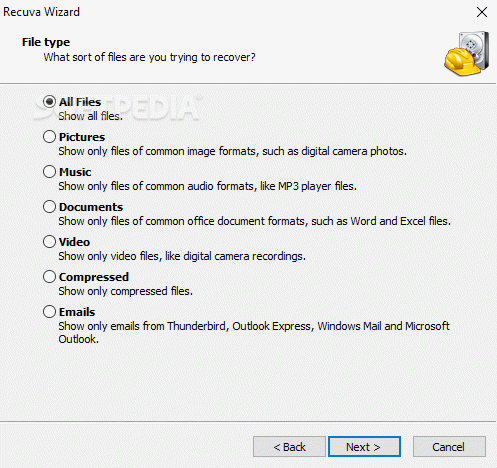Choose the Compressed radio option
The width and height of the screenshot is (497, 468).
pos(49,277)
